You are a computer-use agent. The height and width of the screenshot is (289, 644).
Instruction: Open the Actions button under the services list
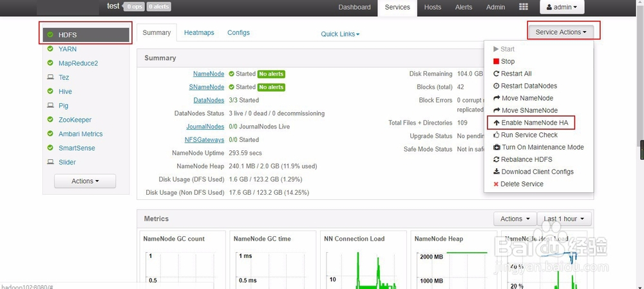tap(85, 181)
